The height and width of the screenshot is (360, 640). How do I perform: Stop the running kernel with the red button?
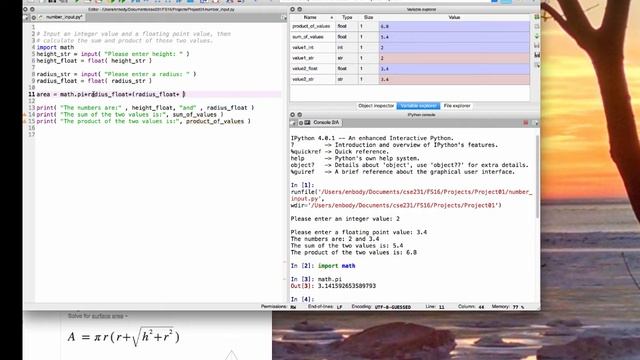click(x=526, y=122)
